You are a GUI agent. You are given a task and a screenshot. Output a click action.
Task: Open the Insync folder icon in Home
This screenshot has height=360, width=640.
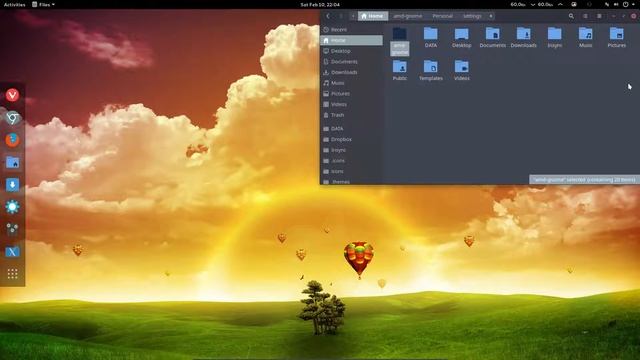coord(555,33)
